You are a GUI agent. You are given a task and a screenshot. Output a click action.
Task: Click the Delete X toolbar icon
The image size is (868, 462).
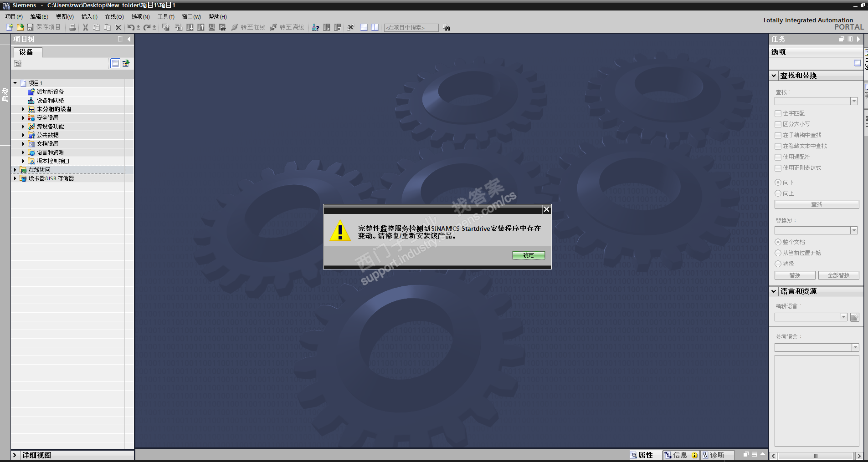click(118, 27)
